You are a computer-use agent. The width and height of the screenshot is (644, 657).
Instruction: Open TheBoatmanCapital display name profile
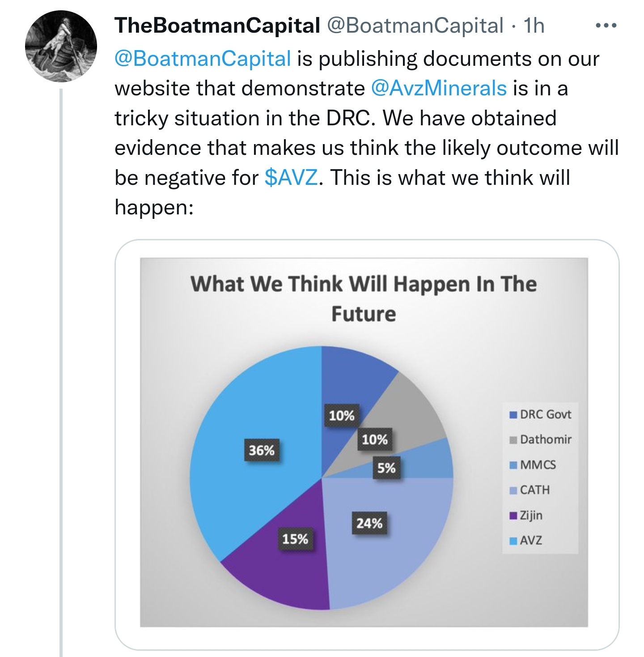pos(217,26)
